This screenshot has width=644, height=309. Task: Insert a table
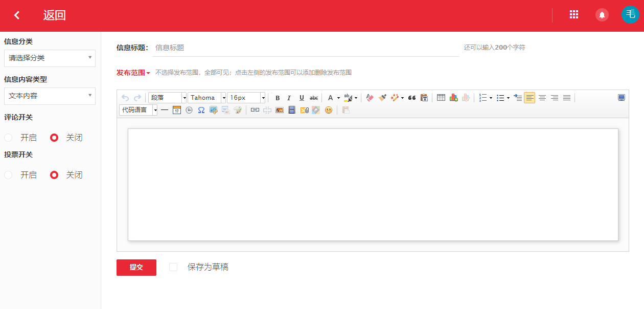441,97
